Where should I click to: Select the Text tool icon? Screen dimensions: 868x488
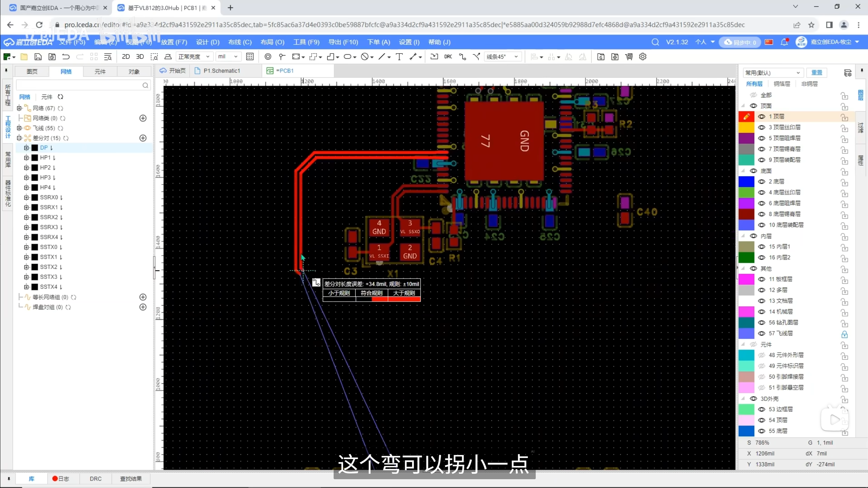point(399,57)
